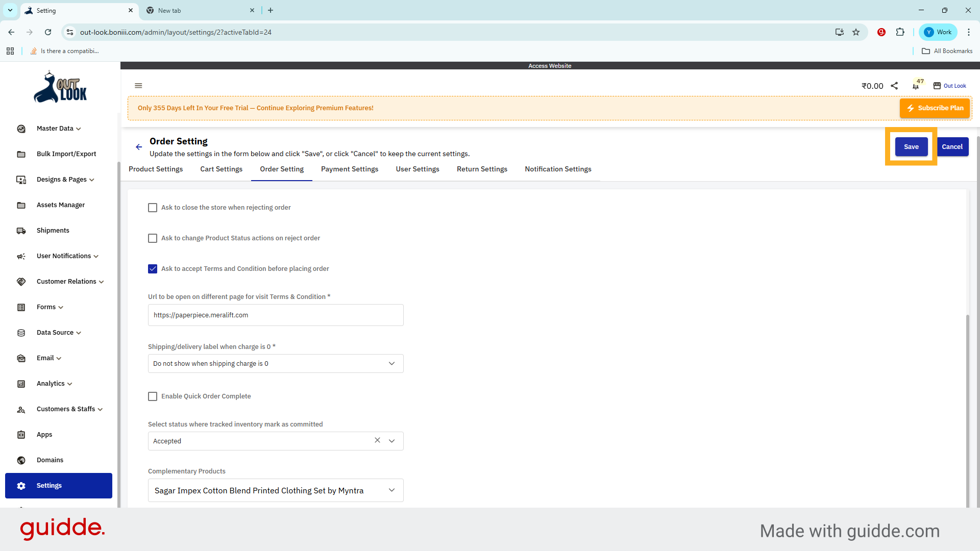This screenshot has height=551, width=980.
Task: Expand the Data Source menu
Action: pos(79,333)
